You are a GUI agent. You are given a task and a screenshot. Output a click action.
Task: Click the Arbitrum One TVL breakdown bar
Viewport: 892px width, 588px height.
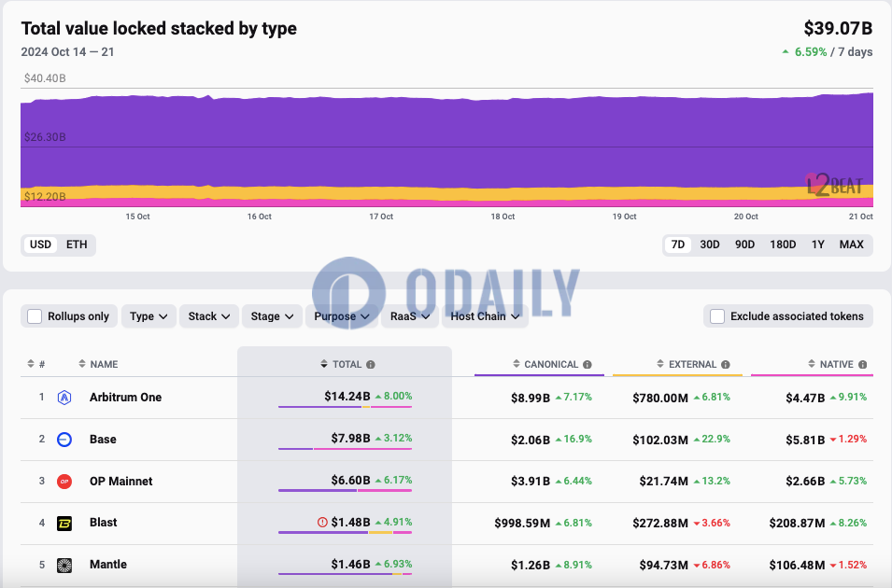click(345, 407)
